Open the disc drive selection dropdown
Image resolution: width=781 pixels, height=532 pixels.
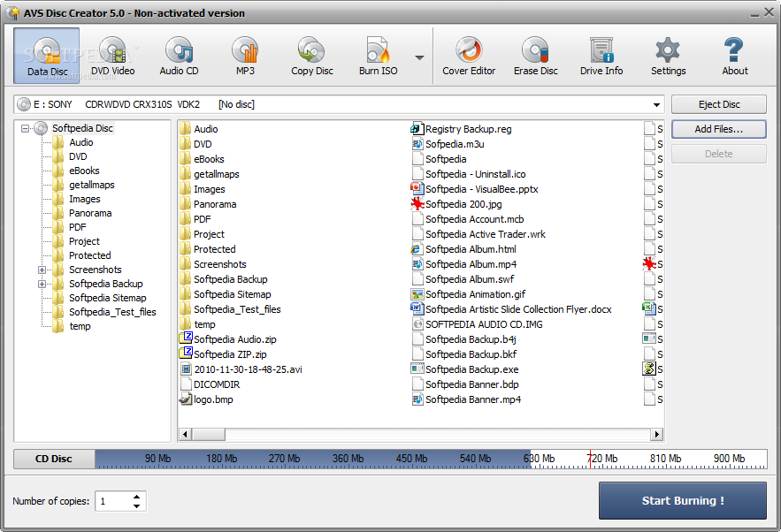pos(656,104)
